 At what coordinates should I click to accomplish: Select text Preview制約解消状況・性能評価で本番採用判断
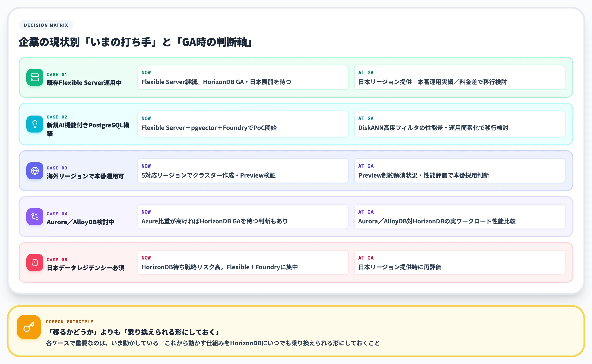coord(424,175)
